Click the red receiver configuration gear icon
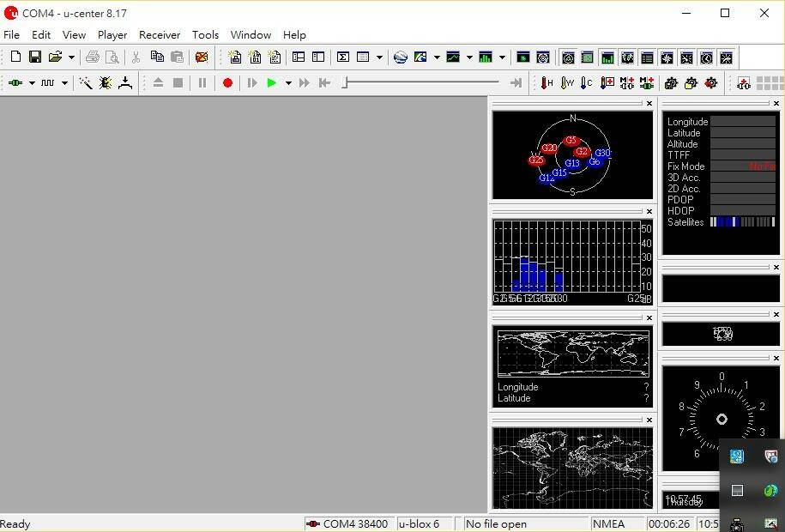This screenshot has height=532, width=785. (711, 82)
